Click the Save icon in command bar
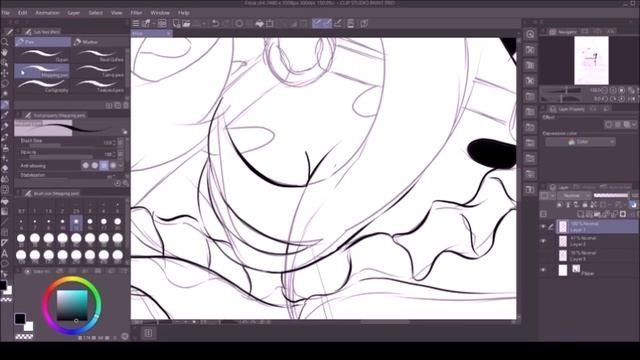This screenshot has height=360, width=640. pos(196,24)
